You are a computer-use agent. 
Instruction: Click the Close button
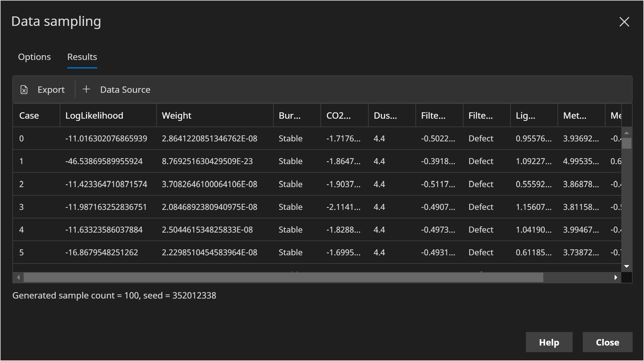(x=607, y=342)
